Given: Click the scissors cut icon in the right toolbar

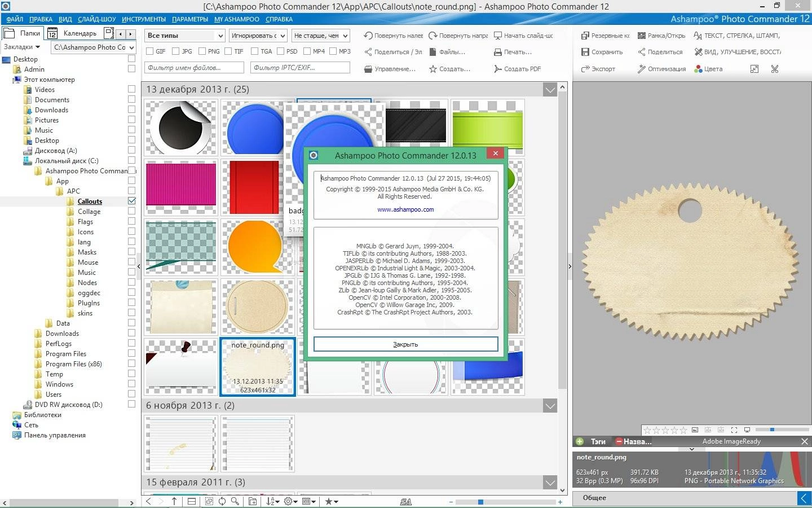Looking at the screenshot, I should (x=775, y=69).
